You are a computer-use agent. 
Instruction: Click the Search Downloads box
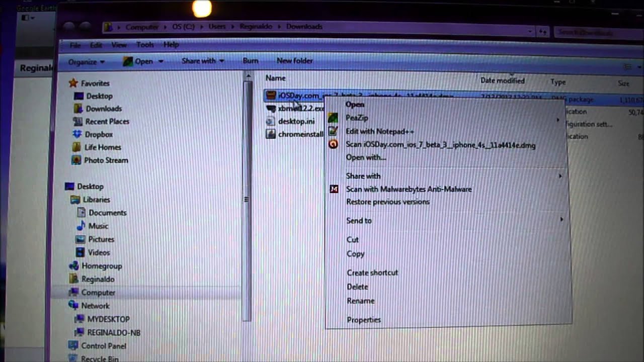(x=598, y=33)
